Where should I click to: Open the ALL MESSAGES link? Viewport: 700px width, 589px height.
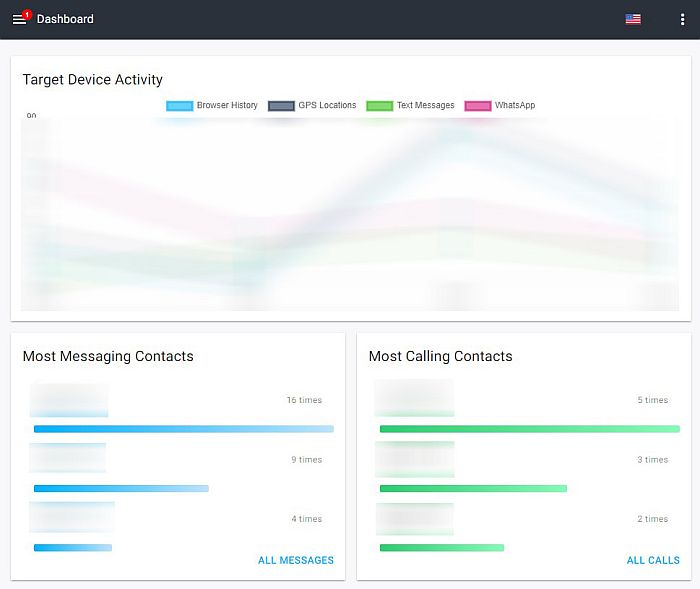pyautogui.click(x=296, y=560)
